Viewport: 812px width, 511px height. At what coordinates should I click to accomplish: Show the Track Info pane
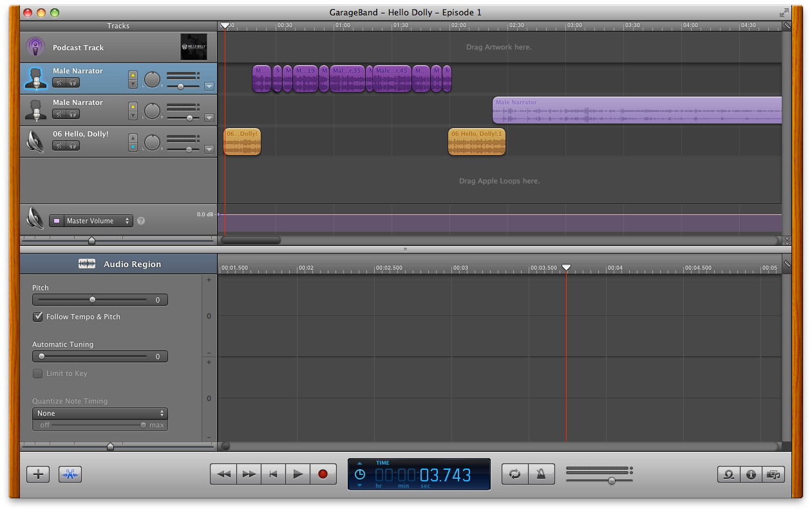(x=751, y=474)
